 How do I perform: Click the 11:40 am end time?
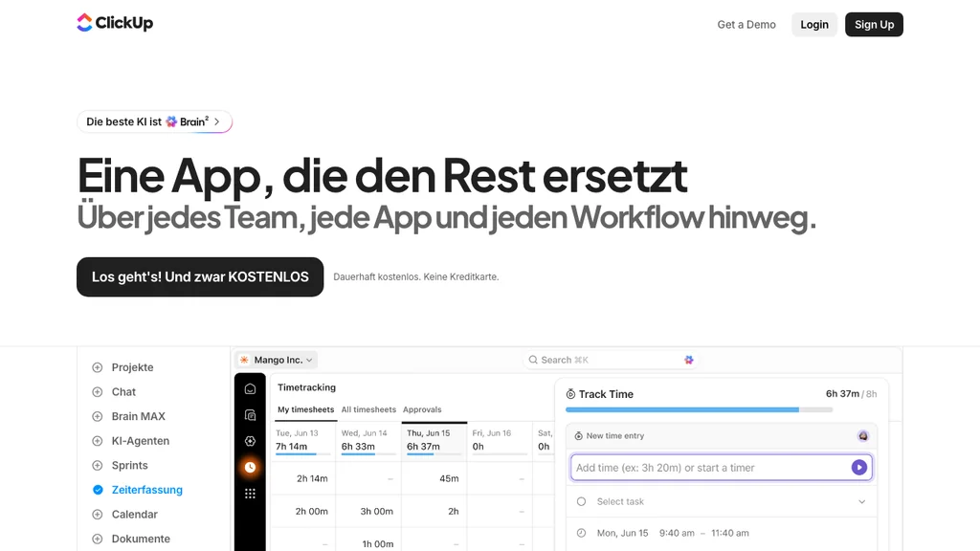[730, 533]
